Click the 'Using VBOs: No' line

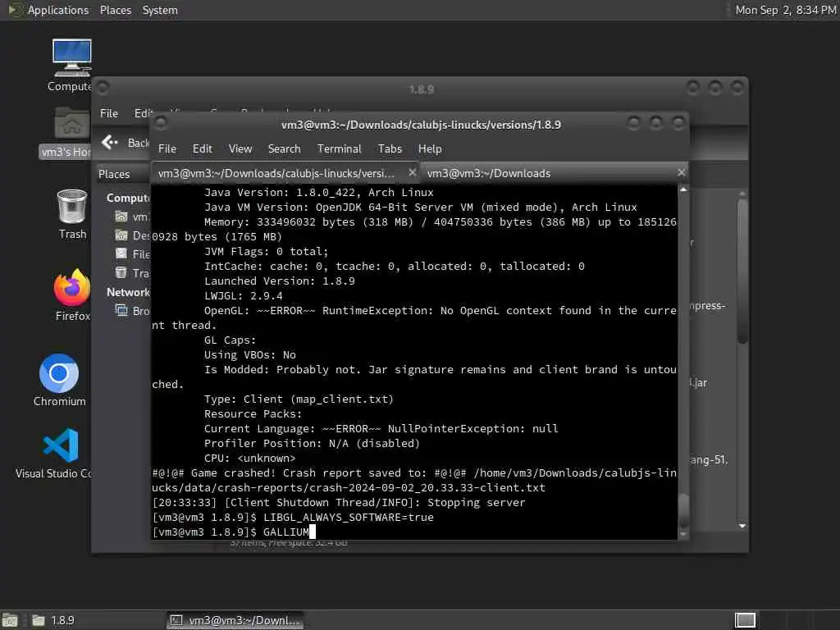click(x=249, y=354)
